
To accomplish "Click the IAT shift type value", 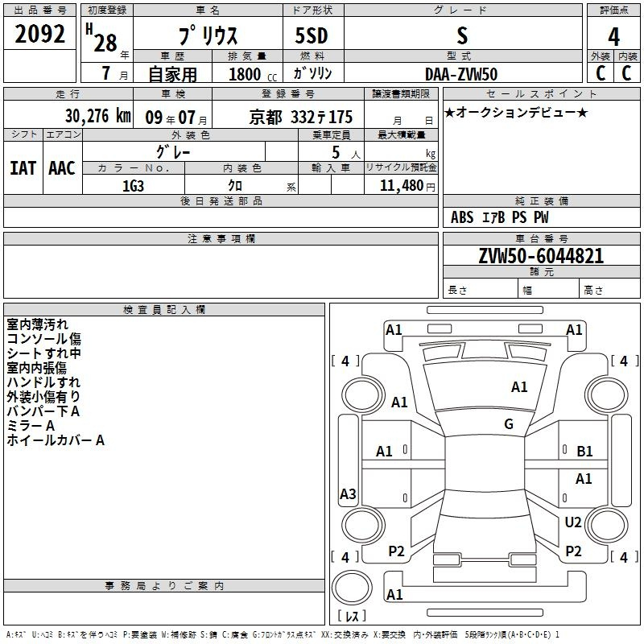I will [x=23, y=167].
